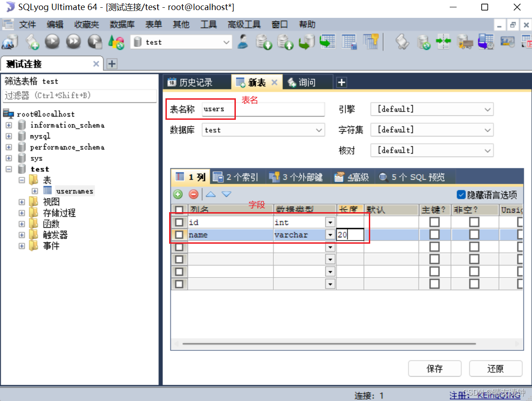Select the row checkbox for id column

tap(179, 222)
